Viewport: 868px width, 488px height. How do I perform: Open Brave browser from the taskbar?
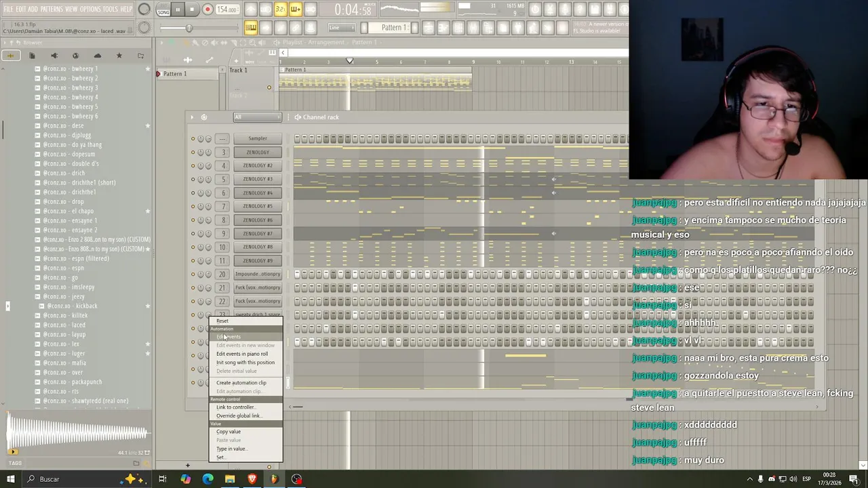pos(252,479)
